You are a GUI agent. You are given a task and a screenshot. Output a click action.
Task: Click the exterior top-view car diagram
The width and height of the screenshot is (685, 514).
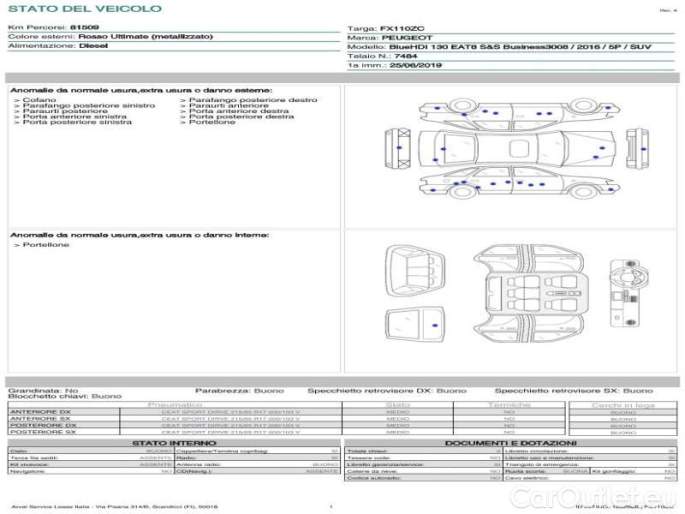[x=518, y=148]
